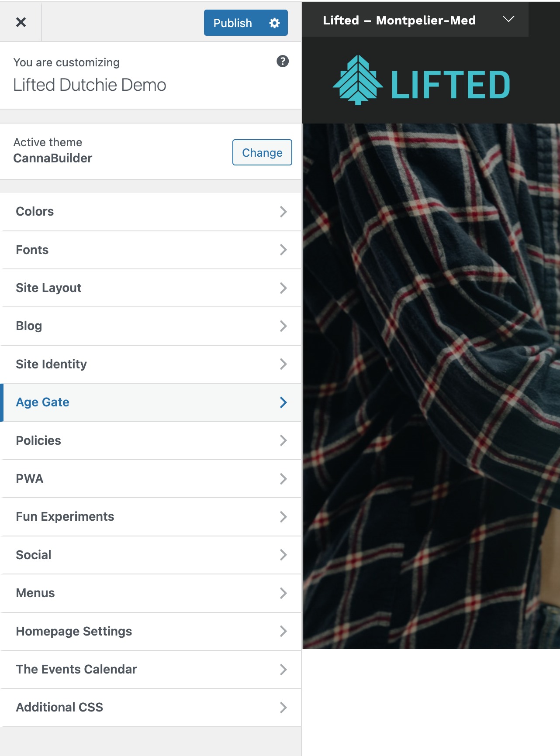Open the Menus customizer panel
Image resolution: width=560 pixels, height=756 pixels.
151,593
